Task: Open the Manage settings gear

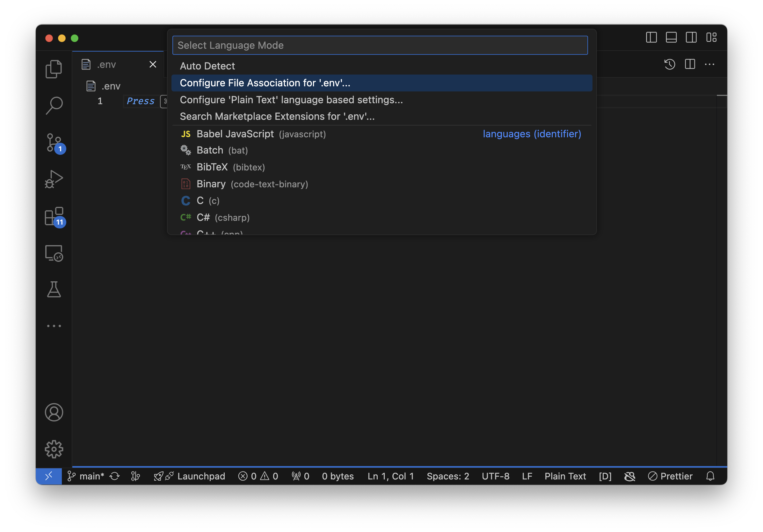Action: [54, 449]
